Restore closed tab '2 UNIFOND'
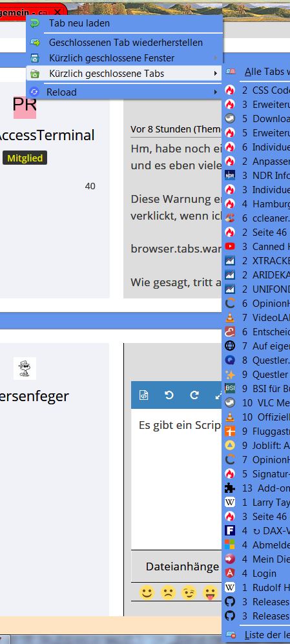The height and width of the screenshot is (644, 290). [258, 289]
